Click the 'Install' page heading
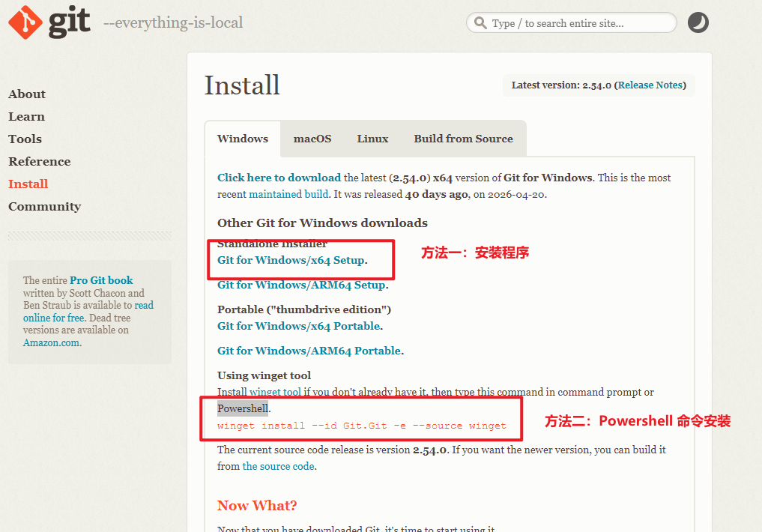 point(242,85)
